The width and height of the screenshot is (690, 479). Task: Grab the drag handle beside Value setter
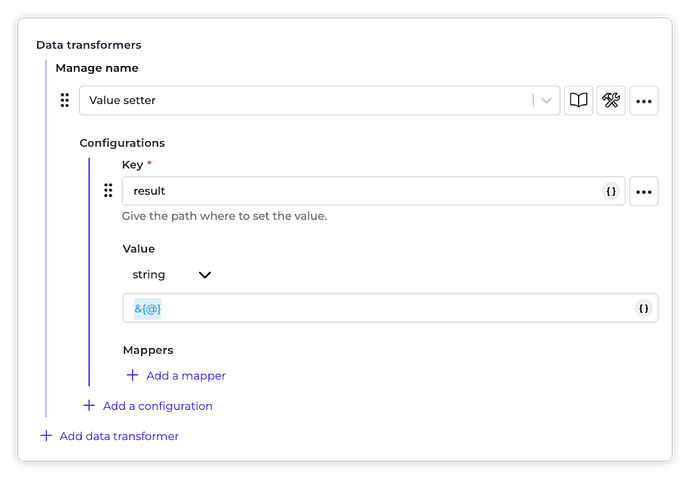tap(65, 100)
